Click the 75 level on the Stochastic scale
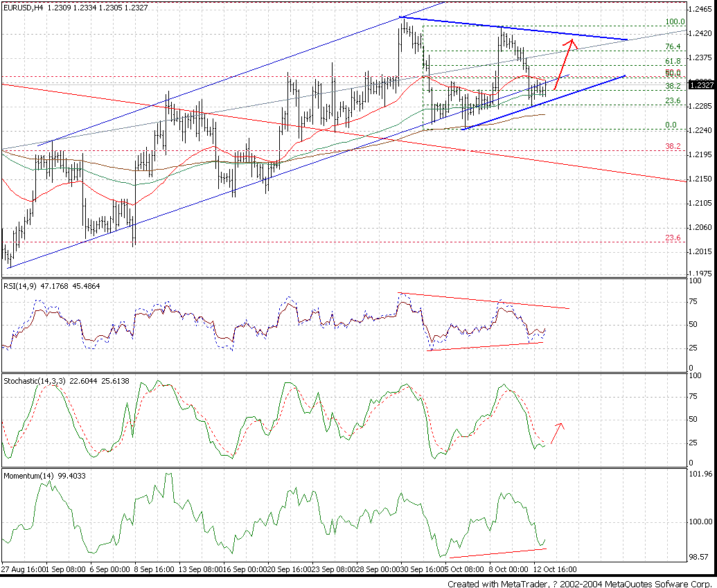This screenshot has height=588, width=717. coord(693,396)
